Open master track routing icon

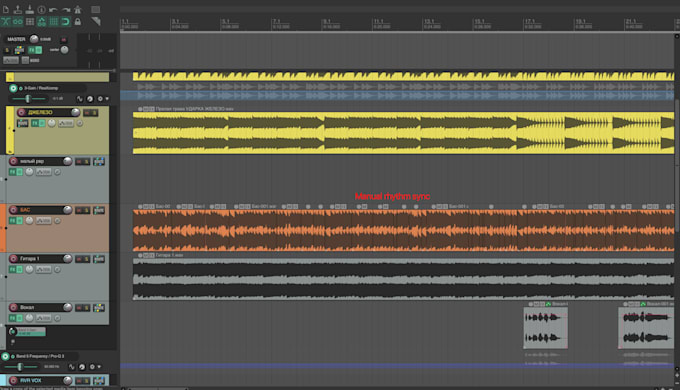pos(19,50)
